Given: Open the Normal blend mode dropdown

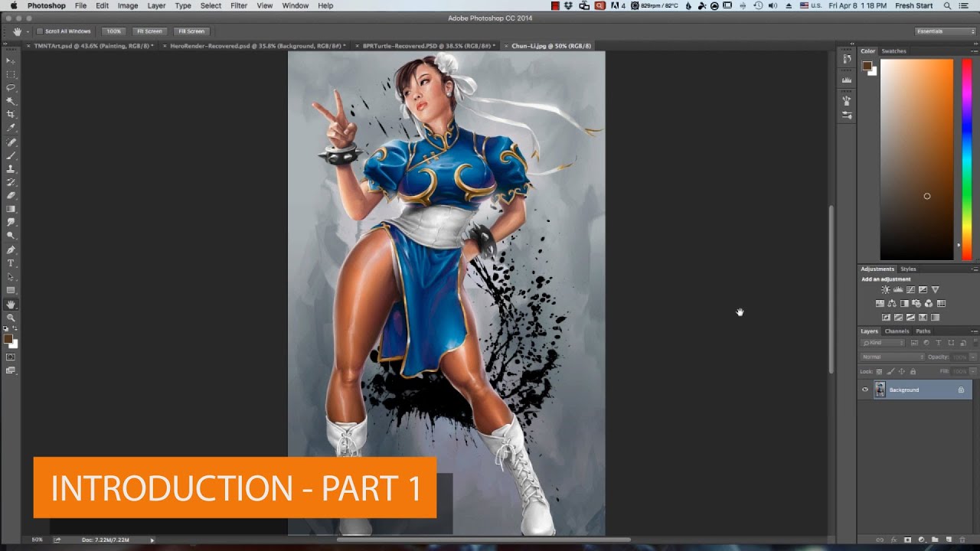Looking at the screenshot, I should [x=893, y=357].
